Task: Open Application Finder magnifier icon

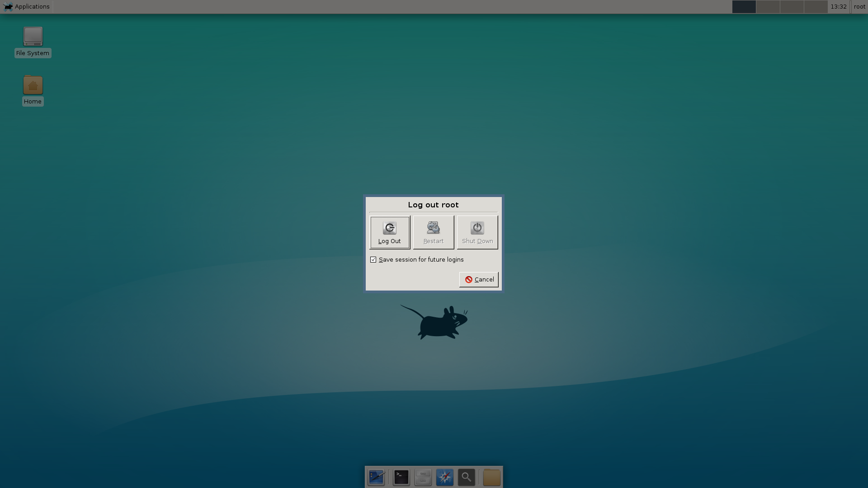Action: coord(467,477)
